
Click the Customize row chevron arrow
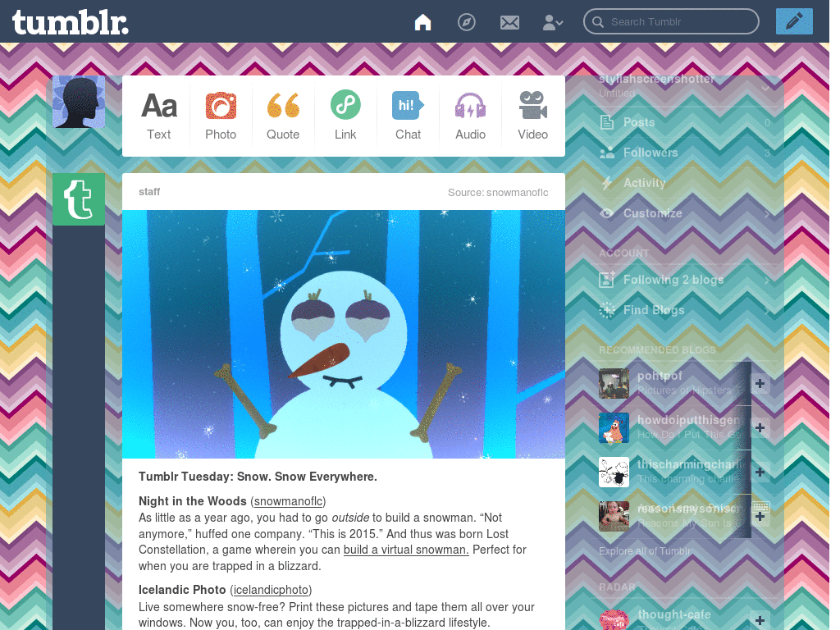[x=767, y=214]
